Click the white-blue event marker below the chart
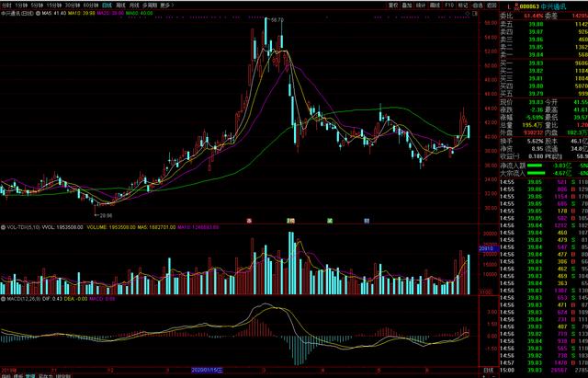 [367, 221]
